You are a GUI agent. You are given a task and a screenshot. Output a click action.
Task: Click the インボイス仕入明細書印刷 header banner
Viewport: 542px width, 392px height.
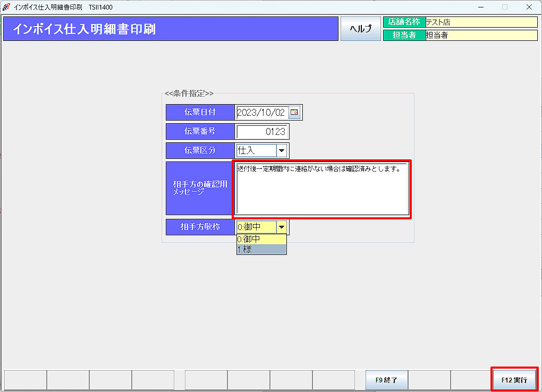click(171, 29)
